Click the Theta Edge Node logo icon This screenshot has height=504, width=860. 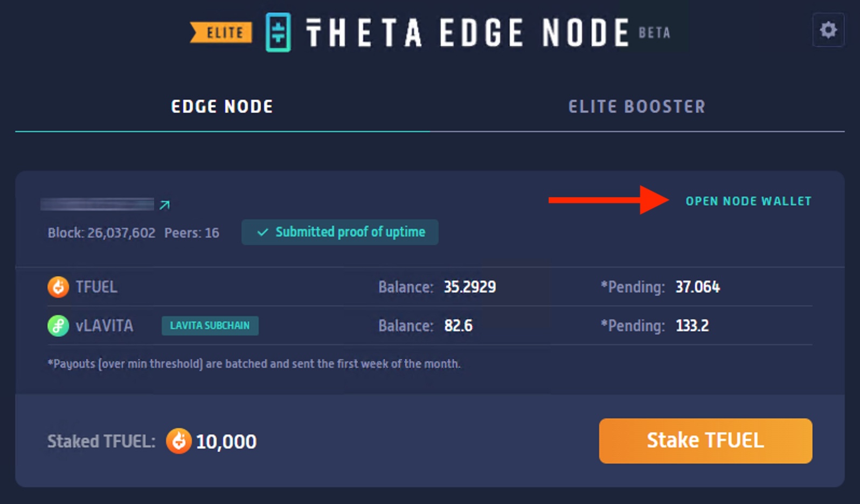click(x=278, y=32)
